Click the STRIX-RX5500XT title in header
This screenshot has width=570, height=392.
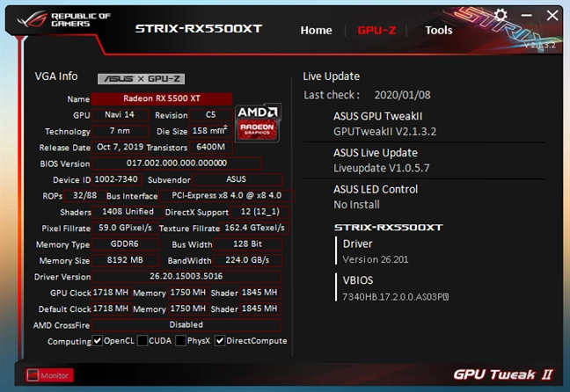199,29
